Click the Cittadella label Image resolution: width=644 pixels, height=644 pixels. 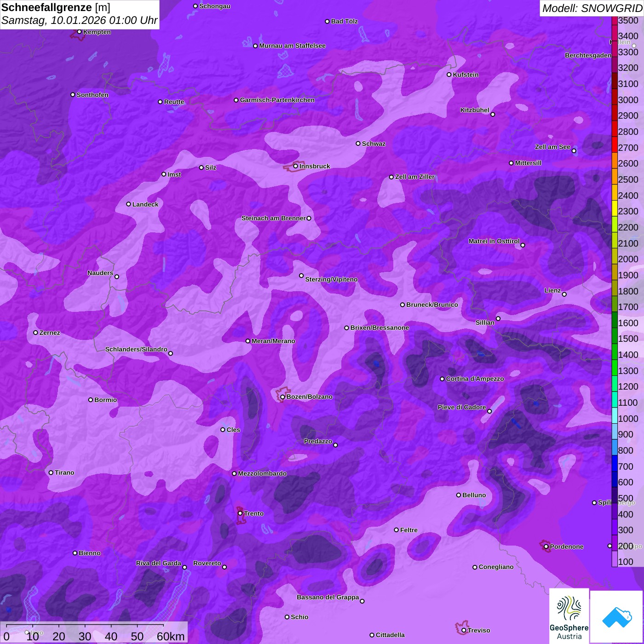pyautogui.click(x=390, y=635)
